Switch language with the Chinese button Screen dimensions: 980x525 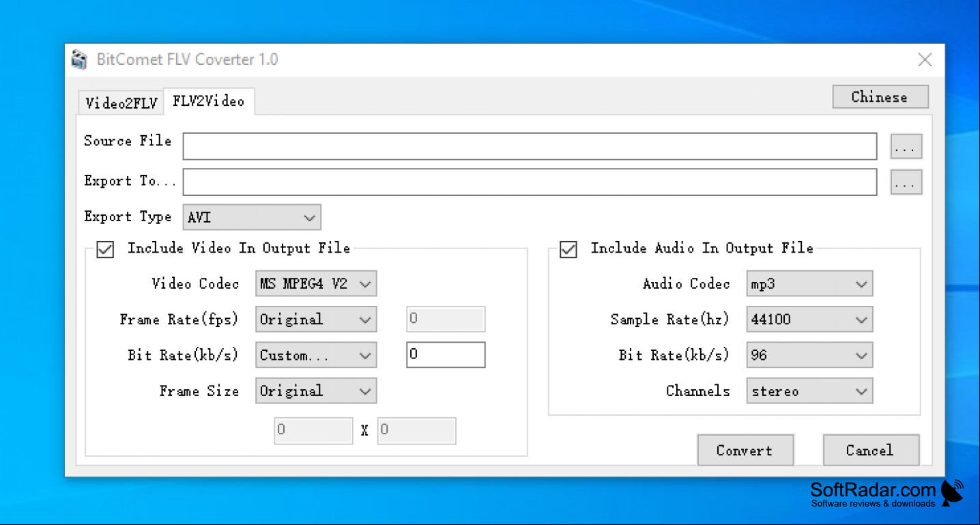(880, 97)
